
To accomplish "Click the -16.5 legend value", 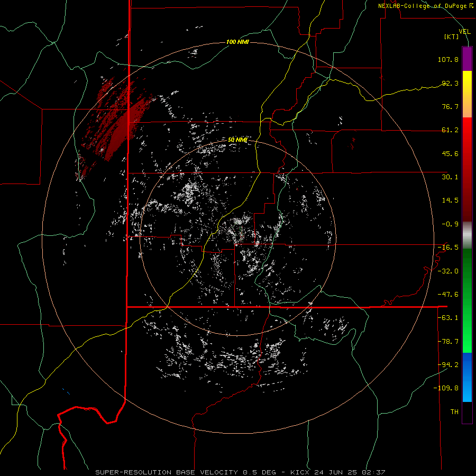I will click(448, 248).
